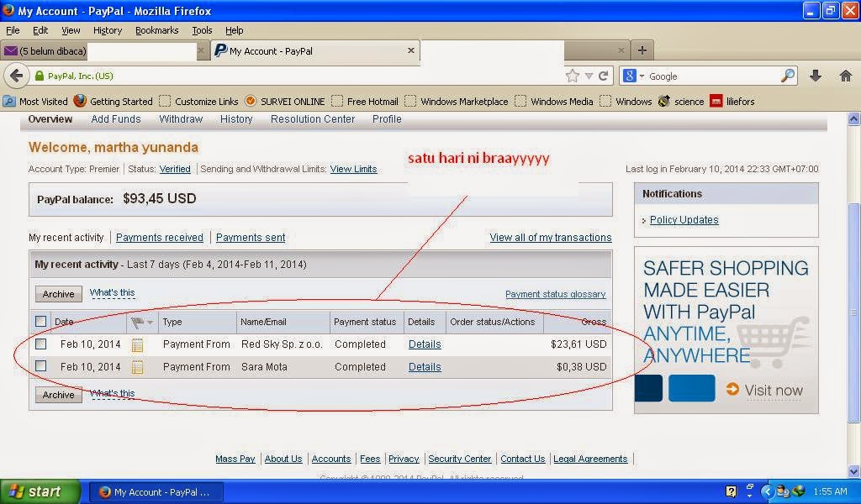The width and height of the screenshot is (861, 504).
Task: Check the select-all checkbox in the table header
Action: click(x=40, y=321)
